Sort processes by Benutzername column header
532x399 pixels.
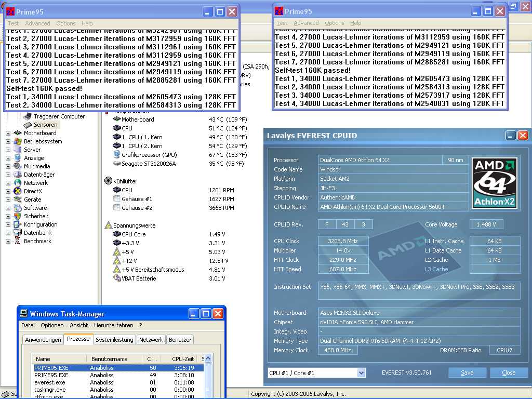(114, 358)
